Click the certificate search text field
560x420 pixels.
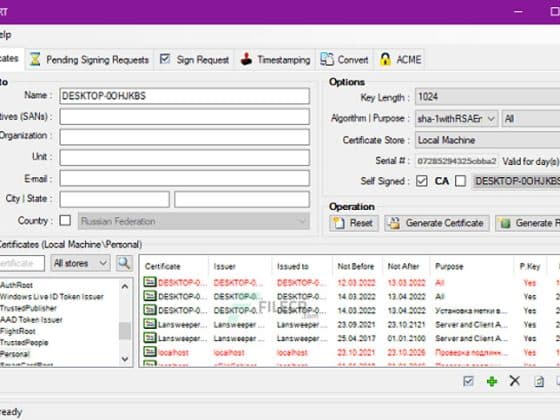21,264
